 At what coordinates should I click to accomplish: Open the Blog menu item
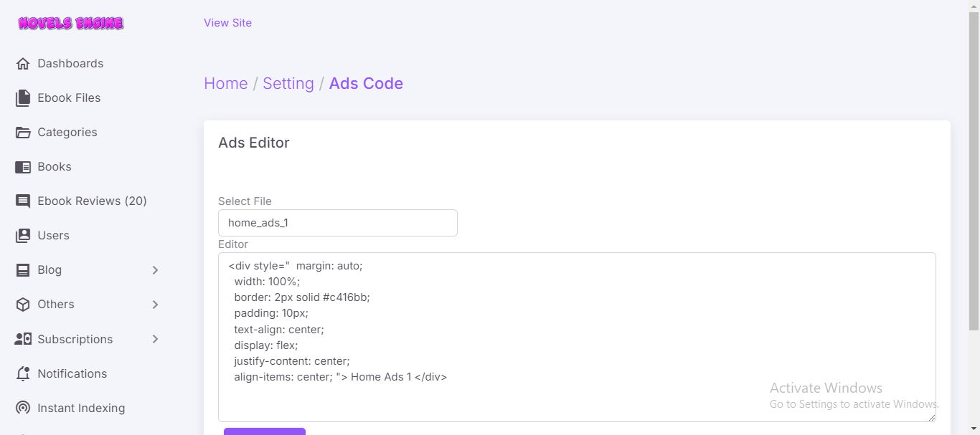50,270
